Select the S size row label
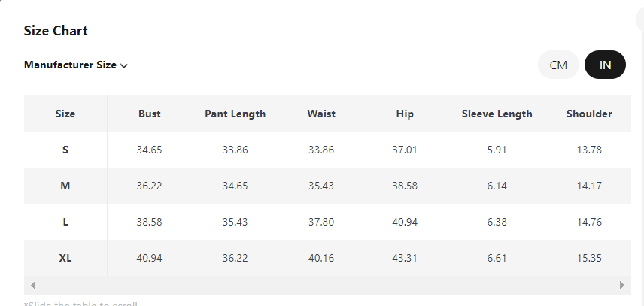This screenshot has height=306, width=644. point(65,150)
